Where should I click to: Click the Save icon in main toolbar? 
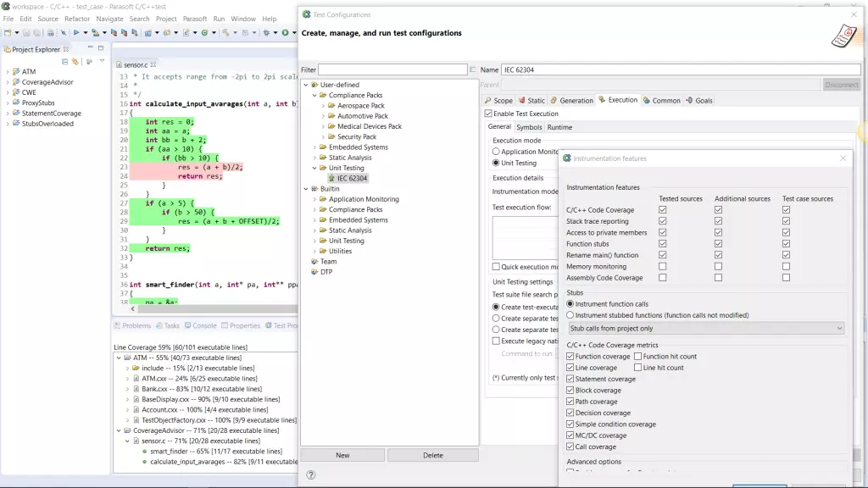click(x=26, y=33)
